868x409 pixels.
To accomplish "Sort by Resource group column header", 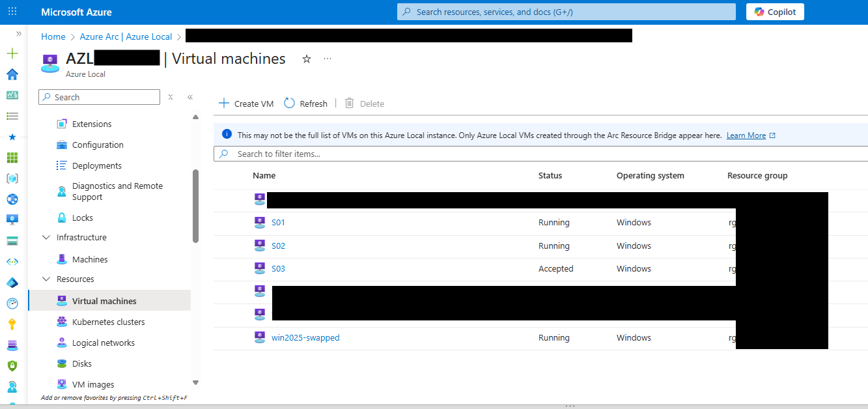I will click(x=757, y=176).
